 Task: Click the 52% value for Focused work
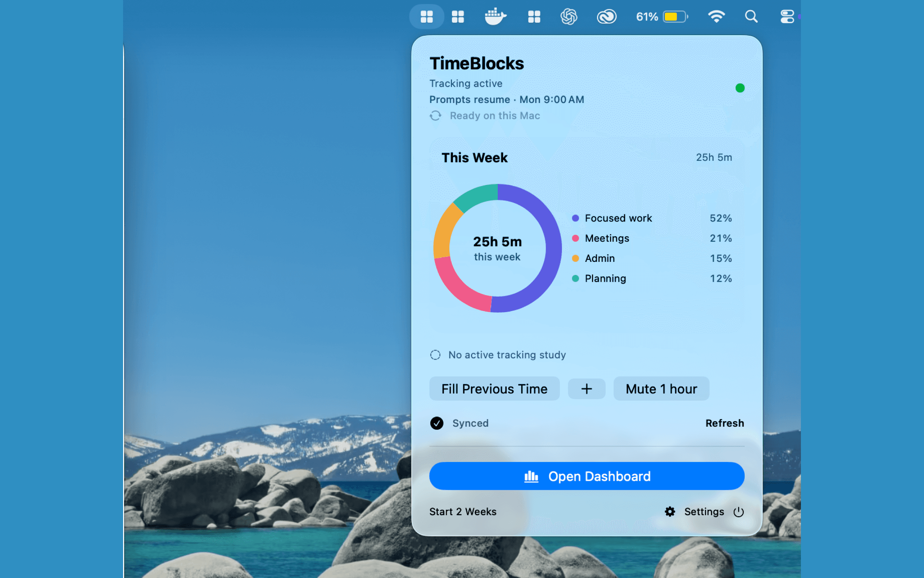720,218
